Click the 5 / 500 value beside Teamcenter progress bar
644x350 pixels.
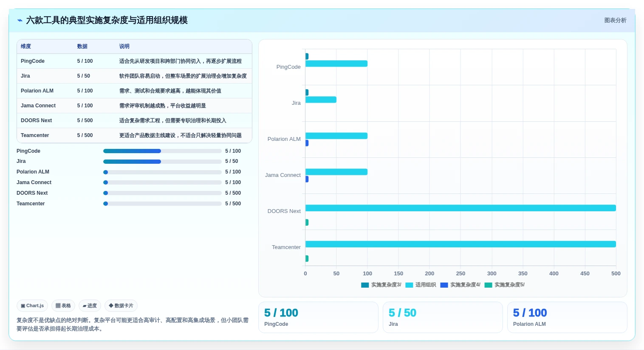pyautogui.click(x=233, y=204)
